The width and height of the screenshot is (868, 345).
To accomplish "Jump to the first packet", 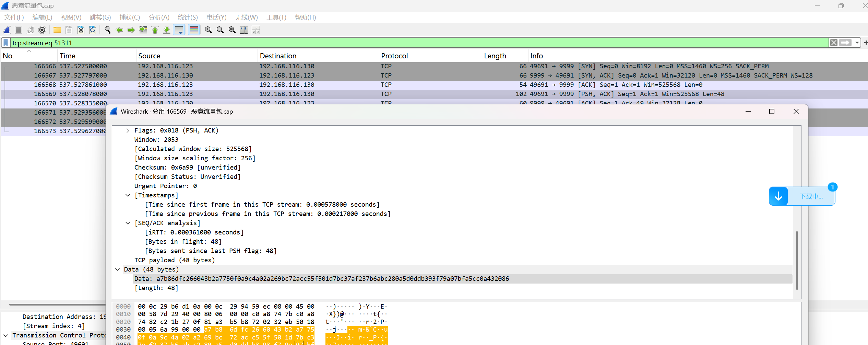I will coord(155,30).
